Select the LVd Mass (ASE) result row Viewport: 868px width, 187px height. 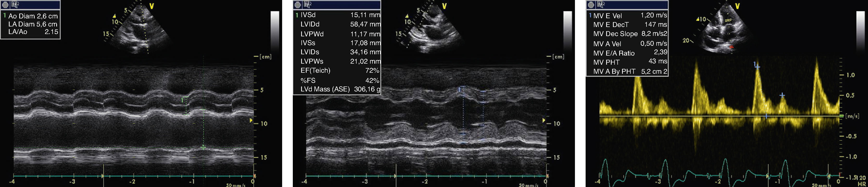click(x=337, y=89)
